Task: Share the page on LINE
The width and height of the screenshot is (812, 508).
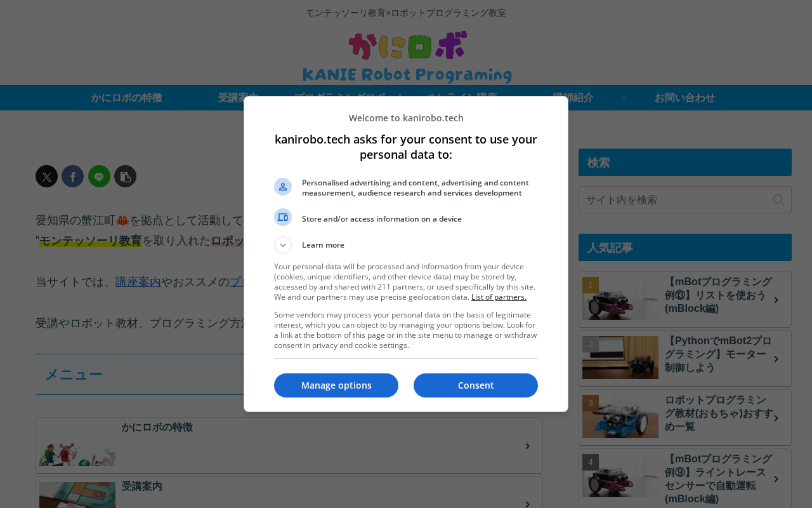Action: (99, 177)
